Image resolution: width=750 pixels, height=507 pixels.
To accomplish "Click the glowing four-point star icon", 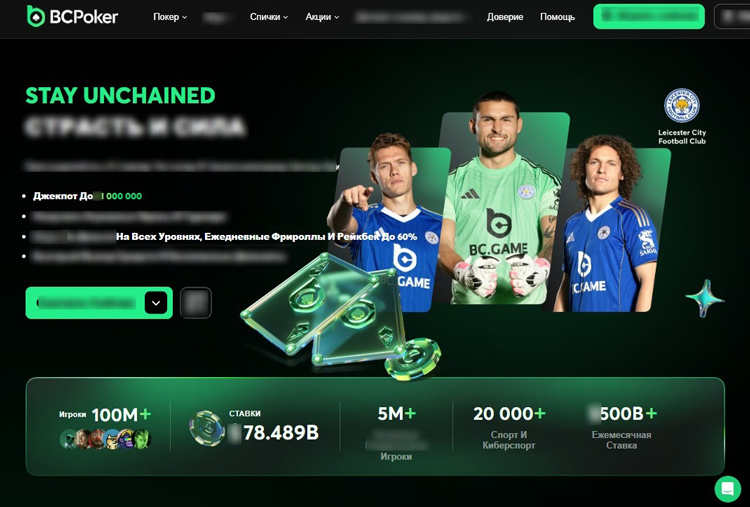I will (705, 298).
